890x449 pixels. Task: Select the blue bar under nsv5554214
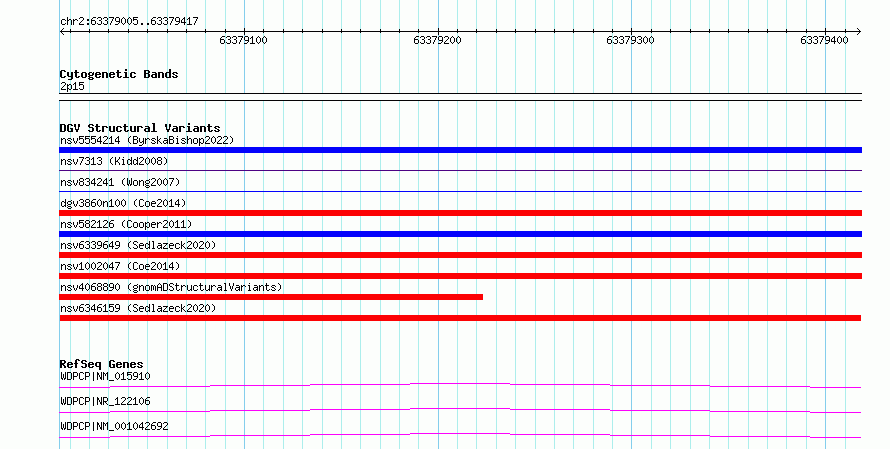(460, 150)
